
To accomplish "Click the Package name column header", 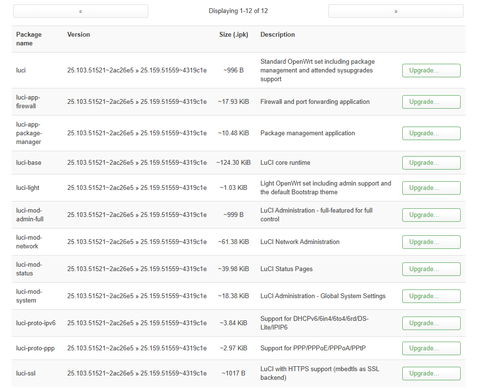I will [29, 39].
